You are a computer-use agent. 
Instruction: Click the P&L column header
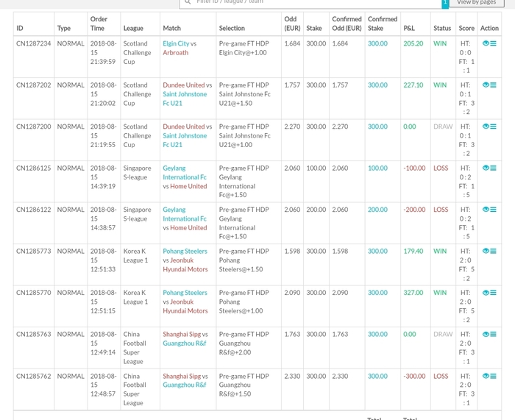pos(409,28)
